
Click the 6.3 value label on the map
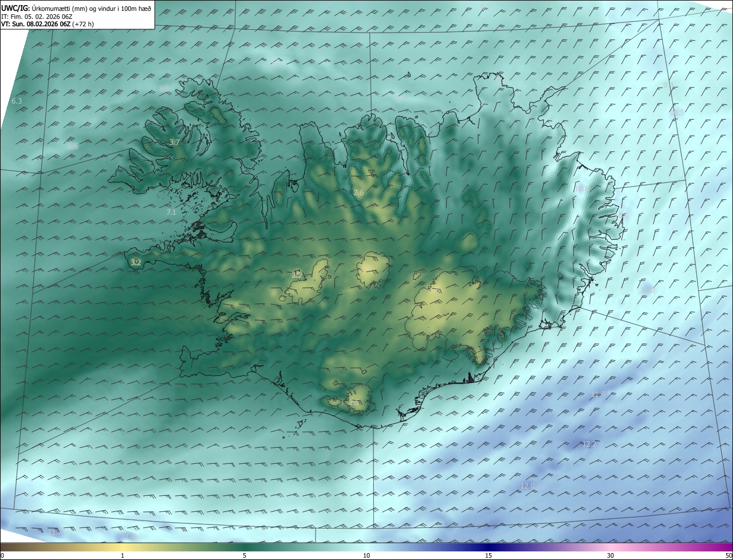pos(17,101)
